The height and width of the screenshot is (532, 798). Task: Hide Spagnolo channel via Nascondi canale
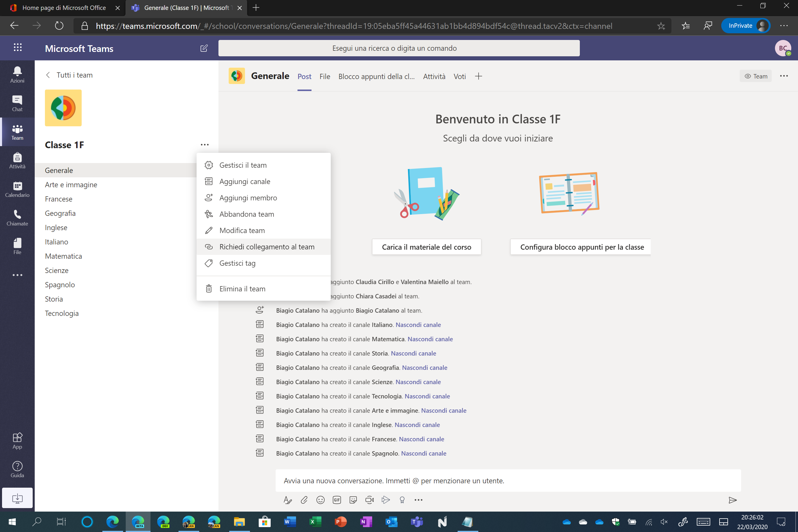pos(423,453)
